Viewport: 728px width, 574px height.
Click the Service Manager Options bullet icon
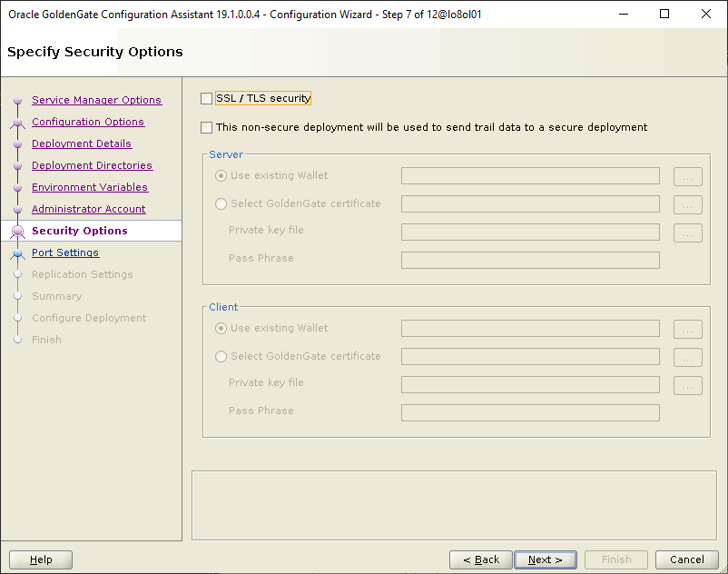click(x=17, y=101)
